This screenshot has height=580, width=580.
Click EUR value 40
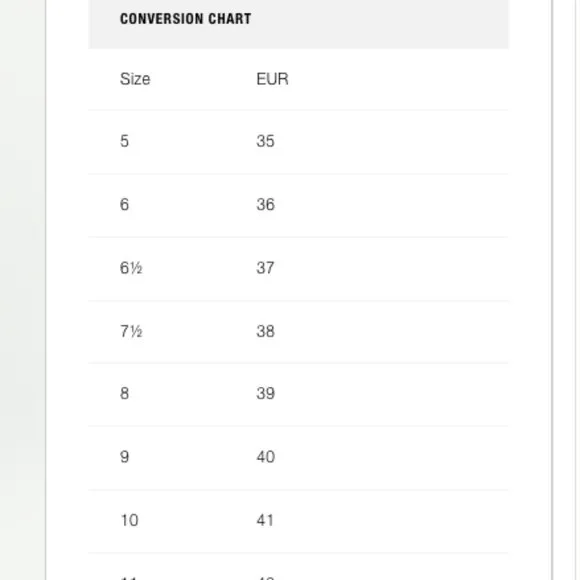coord(265,457)
